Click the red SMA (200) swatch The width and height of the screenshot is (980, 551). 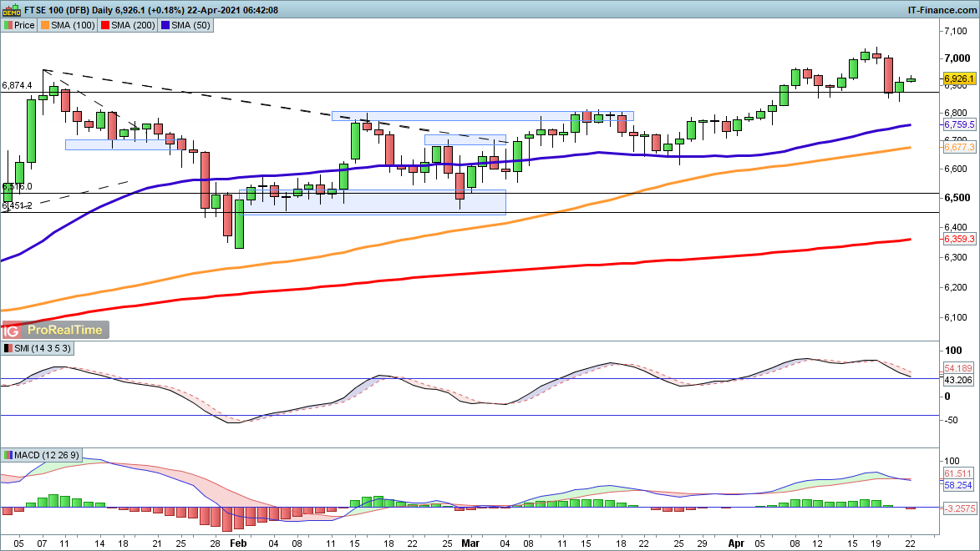(x=107, y=26)
